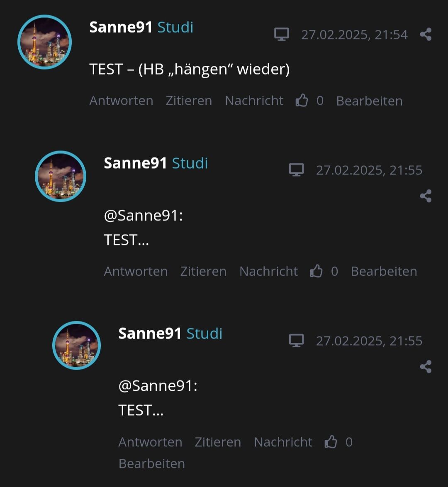This screenshot has width=448, height=487.
Task: Click desktop monitor icon on second post
Action: tap(296, 170)
